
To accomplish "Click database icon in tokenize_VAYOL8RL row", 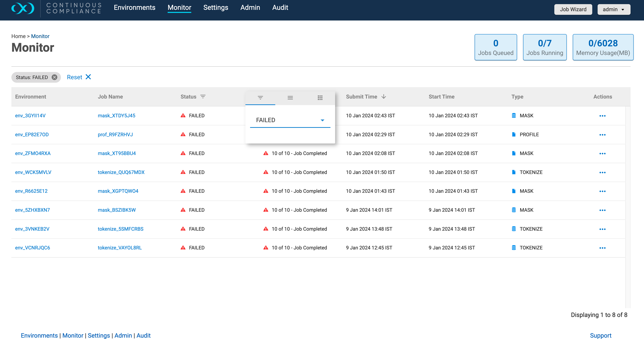I will tap(514, 248).
